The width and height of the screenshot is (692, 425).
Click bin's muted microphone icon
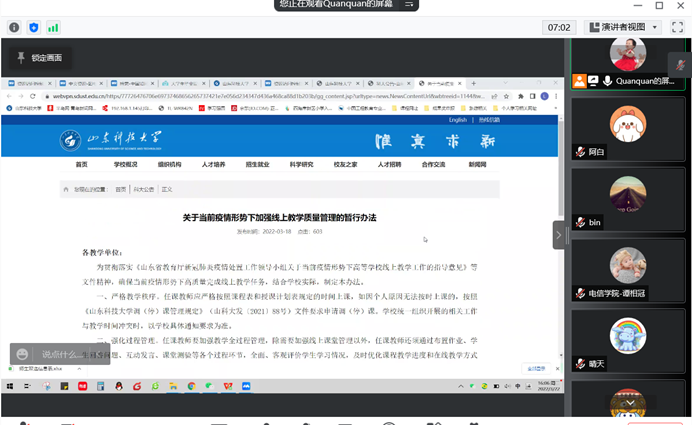(579, 222)
